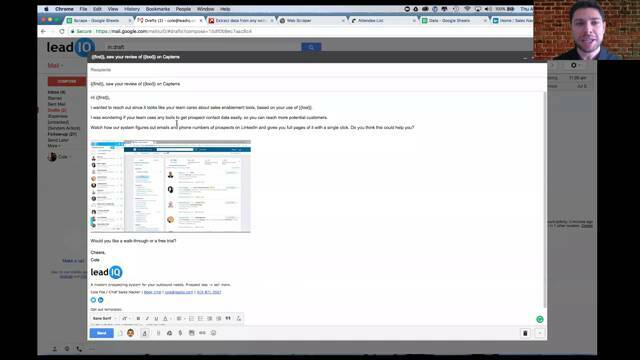640x360 pixels.
Task: Click the phone number link in signature
Action: [209, 292]
